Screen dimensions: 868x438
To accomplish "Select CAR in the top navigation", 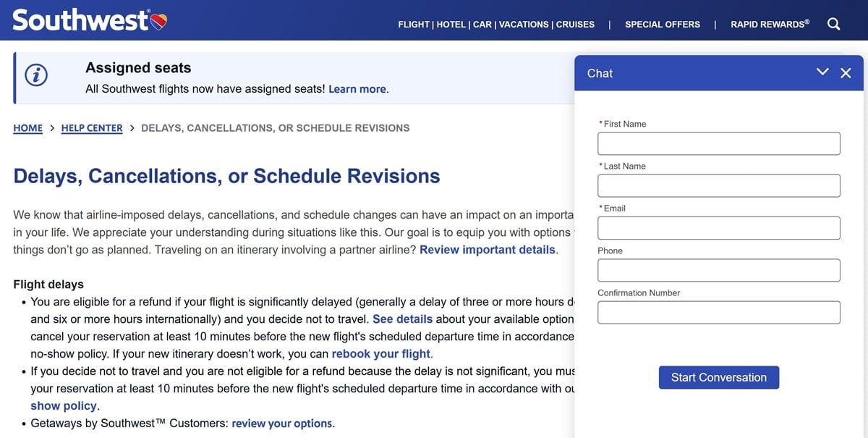I will point(482,25).
